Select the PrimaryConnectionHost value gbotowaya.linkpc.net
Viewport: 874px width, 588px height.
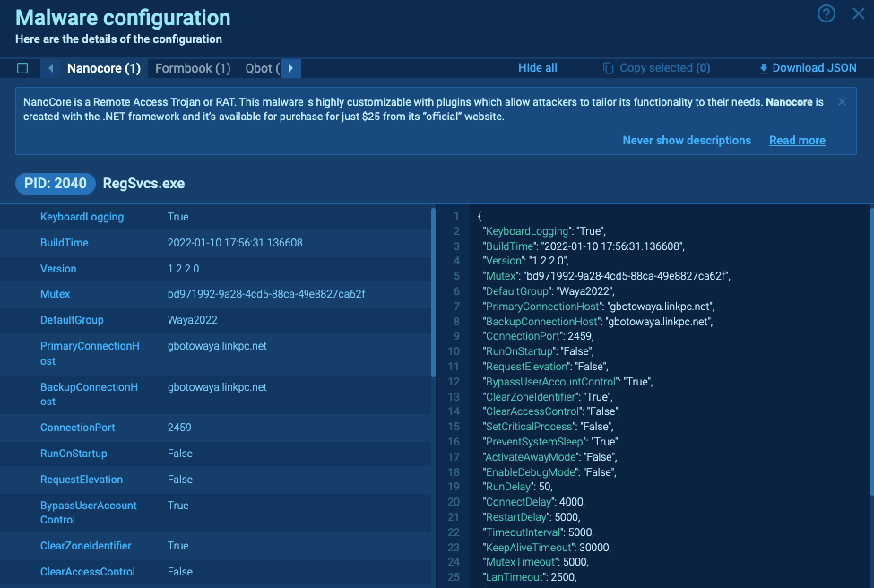point(217,346)
